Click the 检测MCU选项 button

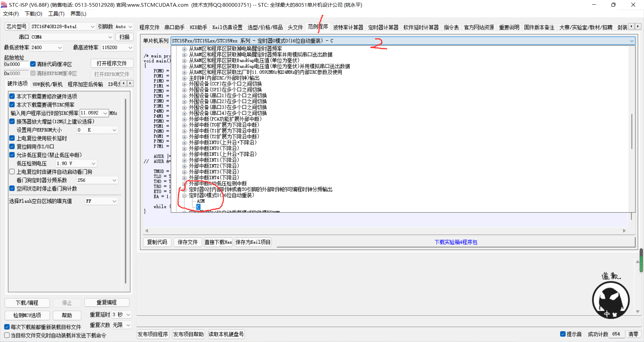point(27,315)
